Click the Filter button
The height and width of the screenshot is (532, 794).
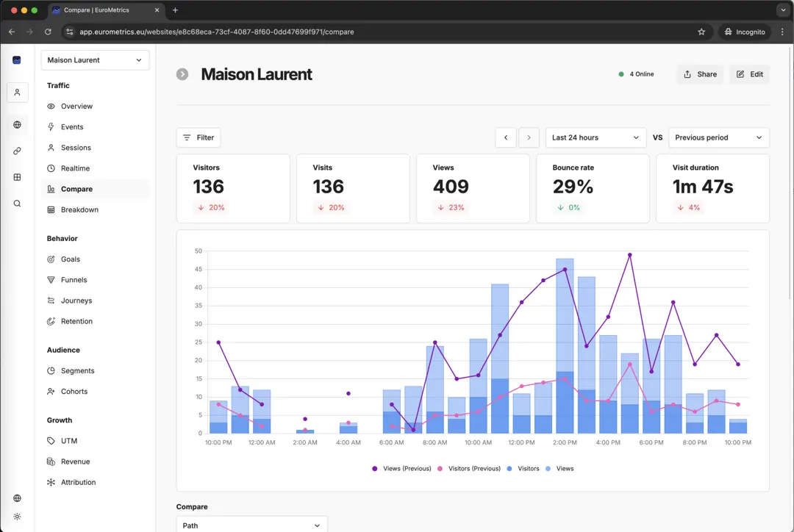tap(198, 137)
